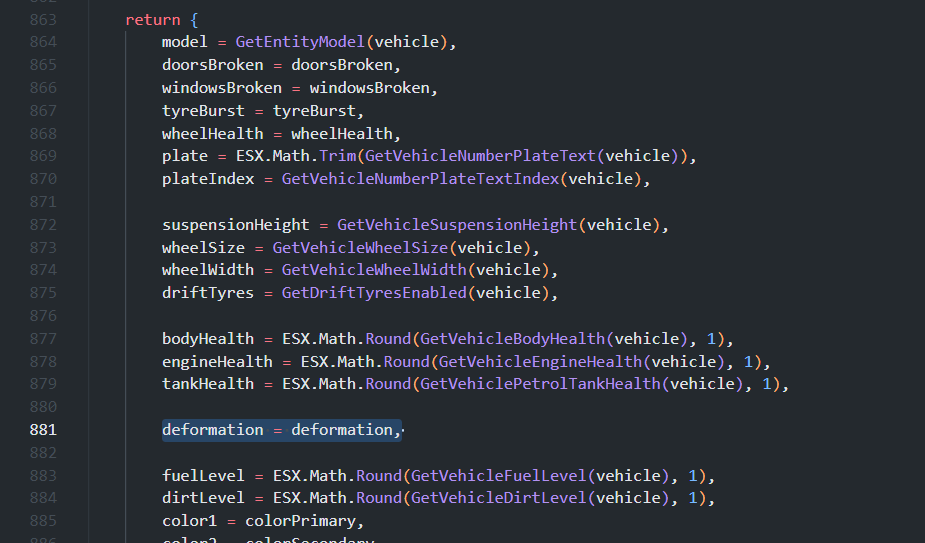Click the Trim method on line 869
The width and height of the screenshot is (925, 543).
[337, 156]
